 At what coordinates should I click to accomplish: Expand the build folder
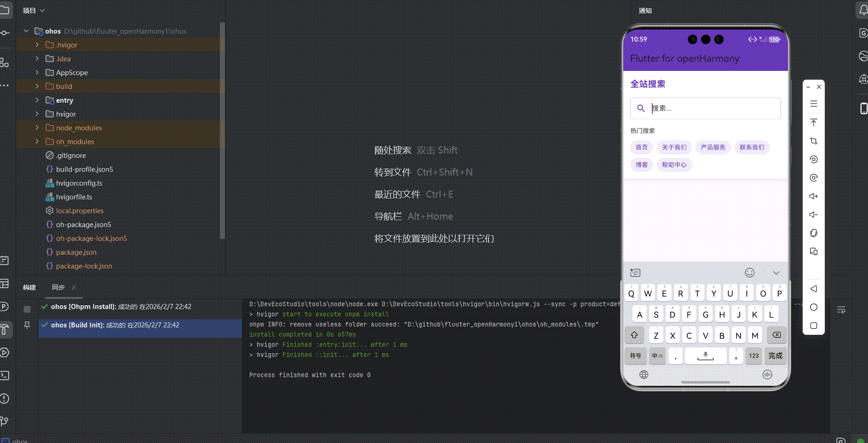(x=37, y=87)
